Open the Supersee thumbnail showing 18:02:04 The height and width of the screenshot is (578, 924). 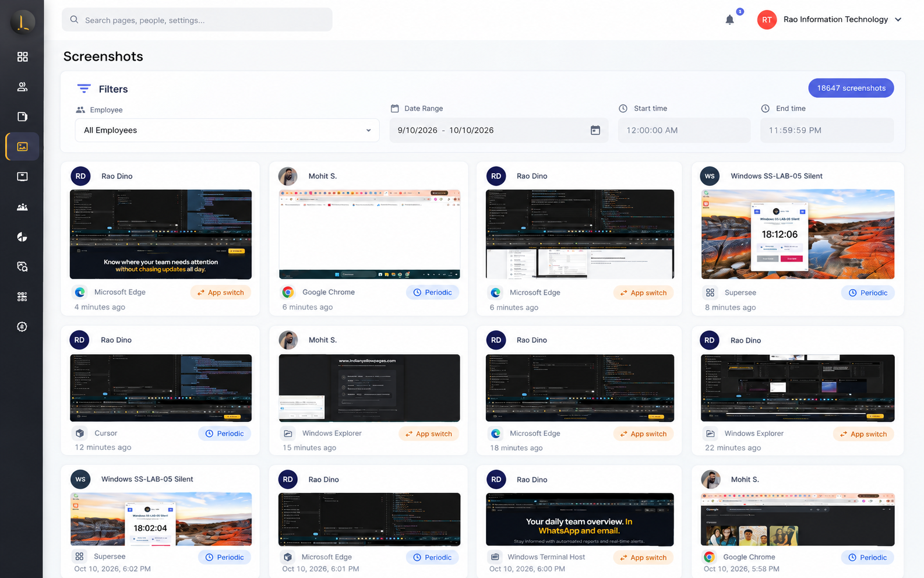(x=161, y=519)
